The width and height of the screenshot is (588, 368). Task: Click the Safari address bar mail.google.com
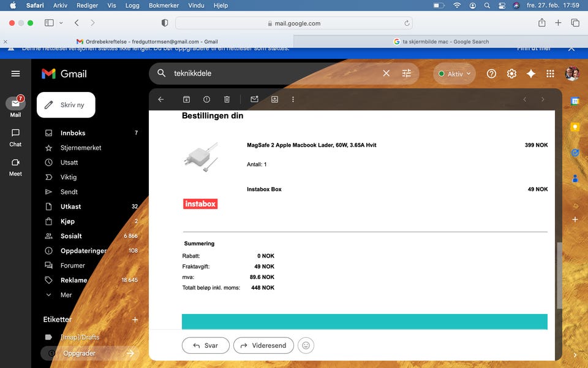click(x=294, y=23)
